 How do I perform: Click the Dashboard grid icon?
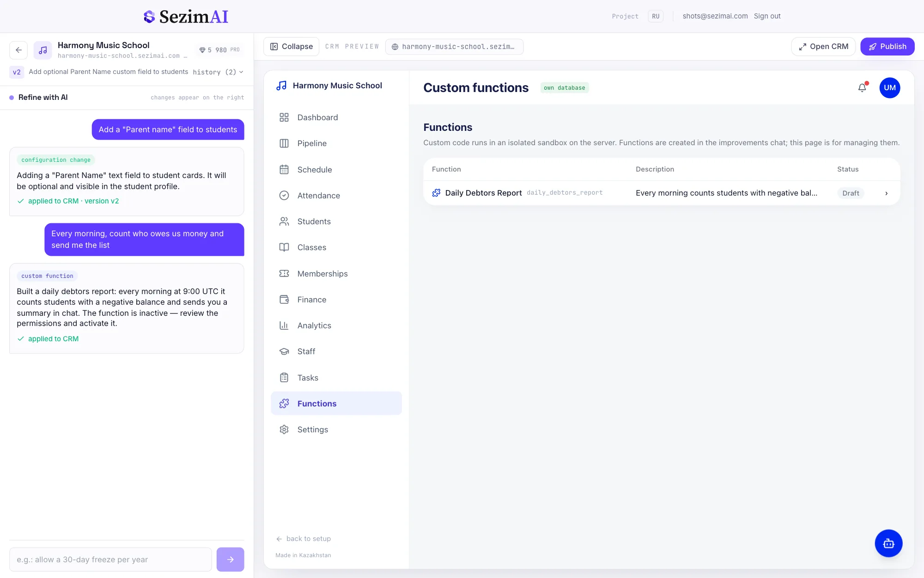coord(284,117)
